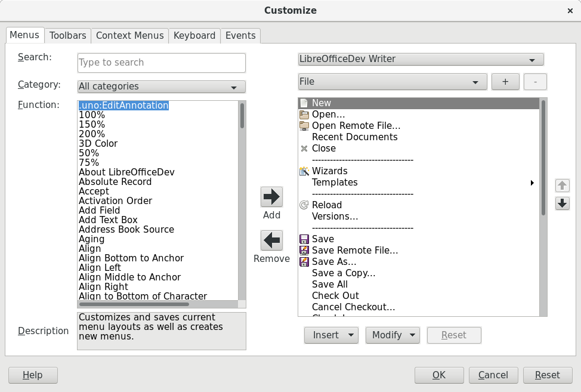Click the Wizards wand icon
581x392 pixels.
point(304,171)
